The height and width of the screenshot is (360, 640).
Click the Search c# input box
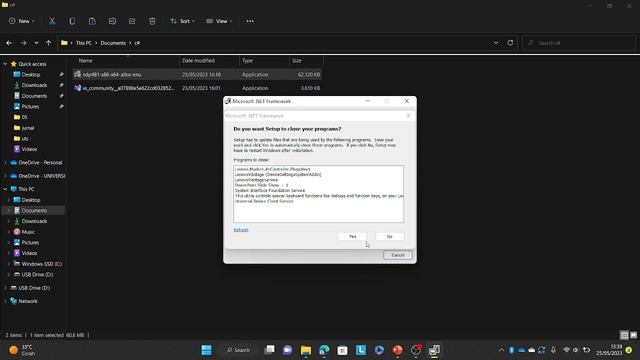point(580,43)
